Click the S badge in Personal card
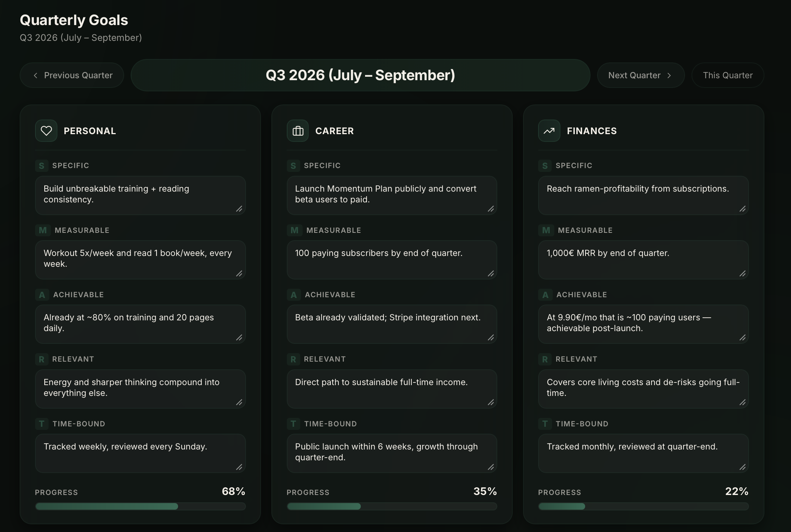This screenshot has width=791, height=532. [42, 166]
